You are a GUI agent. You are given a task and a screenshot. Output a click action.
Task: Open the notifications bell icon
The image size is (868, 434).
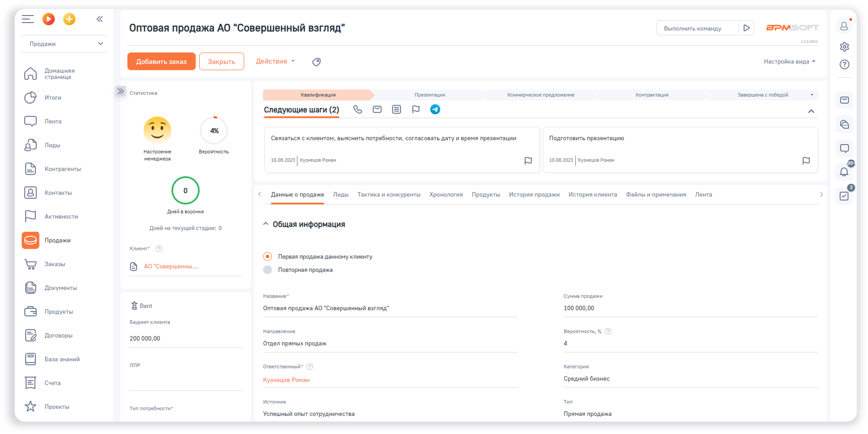click(x=844, y=172)
